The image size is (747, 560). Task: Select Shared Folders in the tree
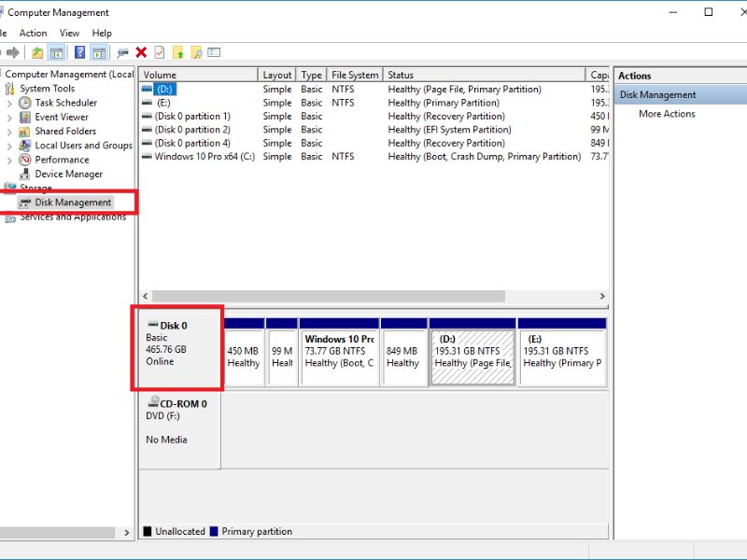click(x=65, y=132)
